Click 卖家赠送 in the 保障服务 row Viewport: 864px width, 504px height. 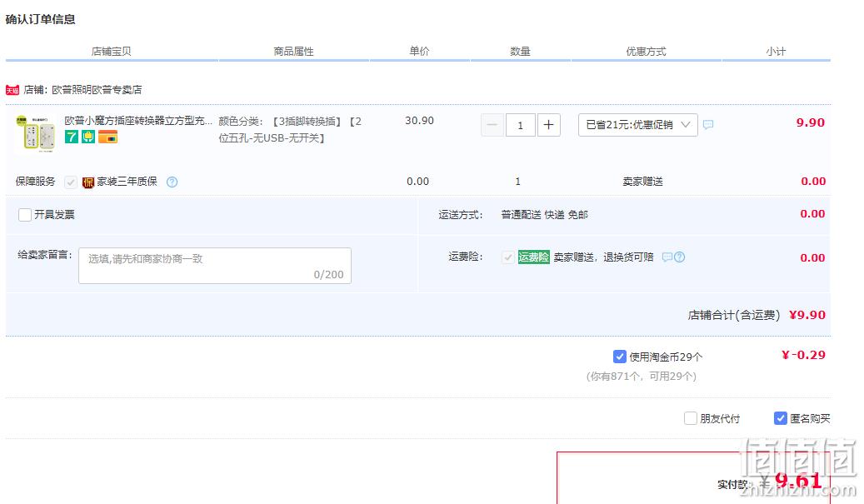643,182
